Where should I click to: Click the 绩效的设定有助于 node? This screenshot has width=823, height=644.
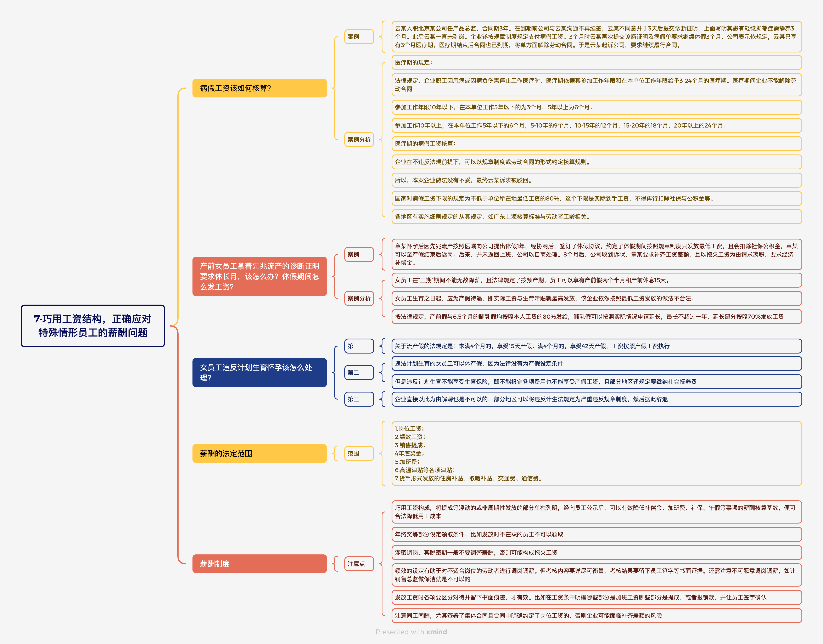pyautogui.click(x=597, y=575)
